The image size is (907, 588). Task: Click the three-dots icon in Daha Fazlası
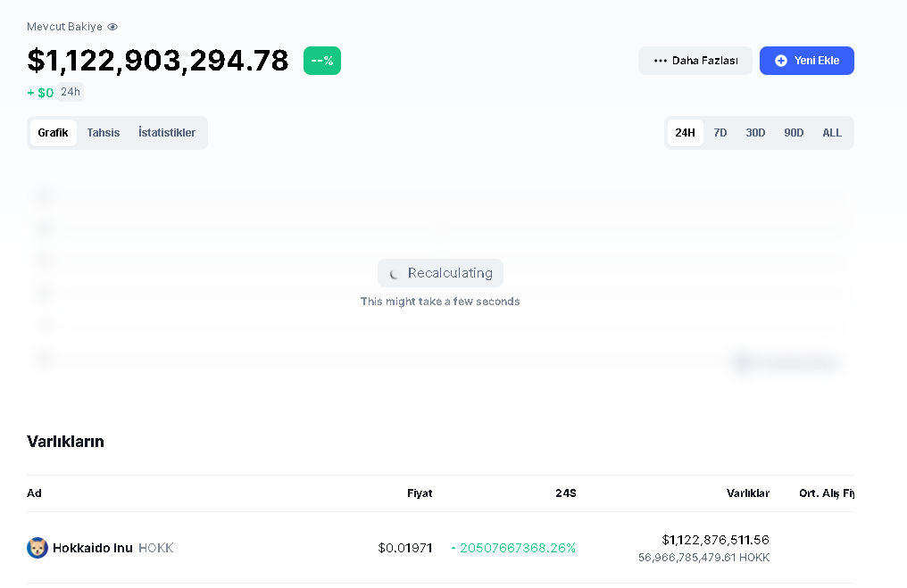(660, 61)
